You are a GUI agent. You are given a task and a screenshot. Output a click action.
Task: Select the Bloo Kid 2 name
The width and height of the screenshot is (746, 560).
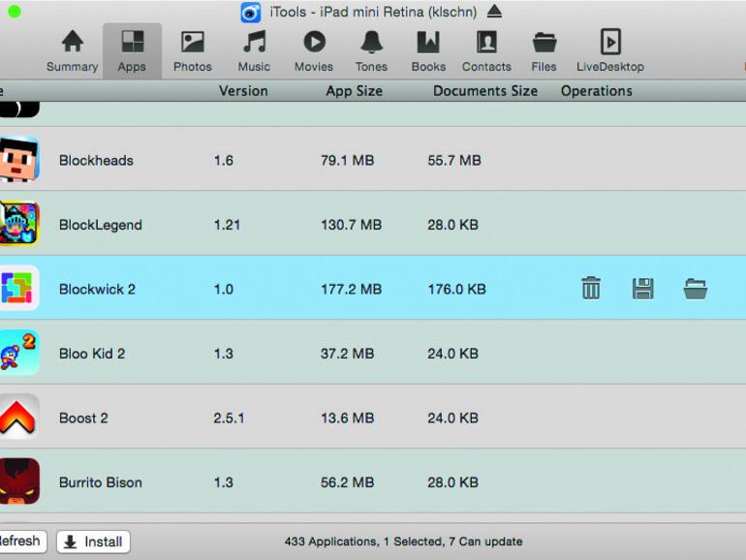[92, 354]
